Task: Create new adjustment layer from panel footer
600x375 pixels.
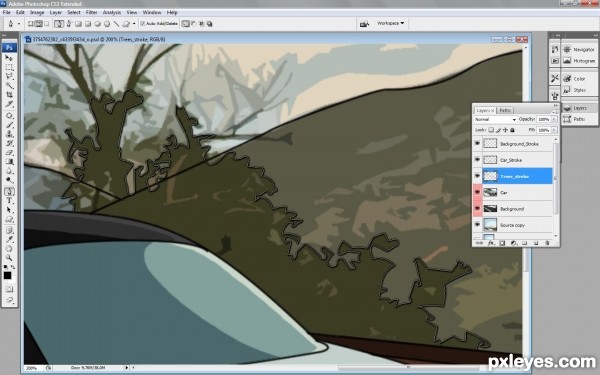Action: [514, 243]
